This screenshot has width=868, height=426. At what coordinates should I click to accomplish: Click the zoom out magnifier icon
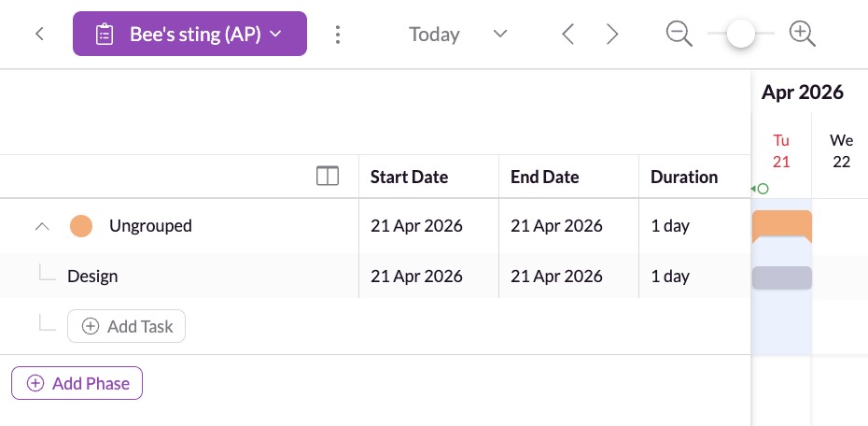point(679,34)
